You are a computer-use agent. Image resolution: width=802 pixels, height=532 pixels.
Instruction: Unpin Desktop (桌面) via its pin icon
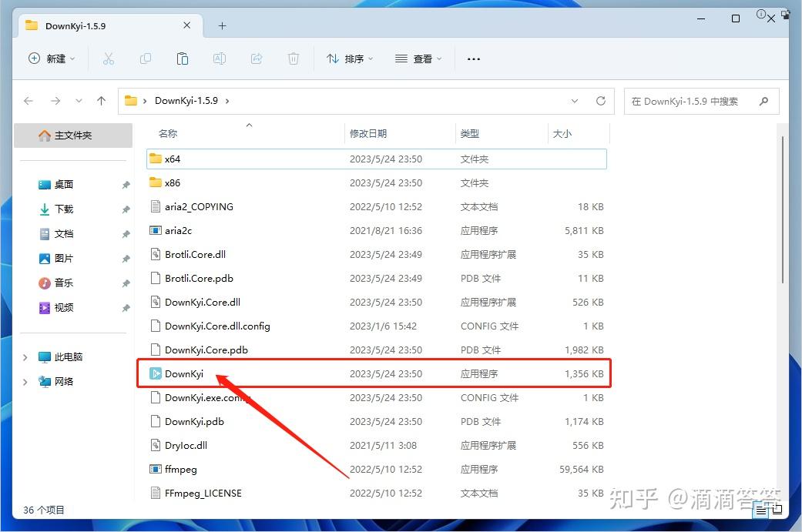click(126, 185)
